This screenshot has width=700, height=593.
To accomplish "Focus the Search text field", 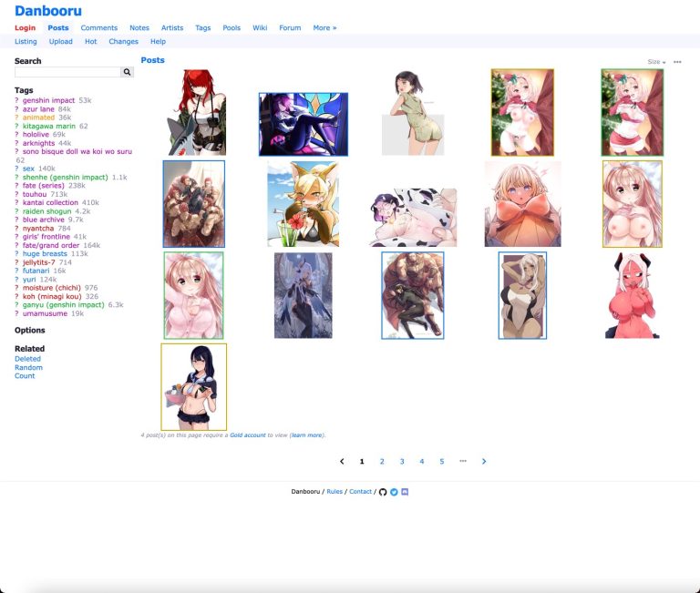I will pos(67,72).
